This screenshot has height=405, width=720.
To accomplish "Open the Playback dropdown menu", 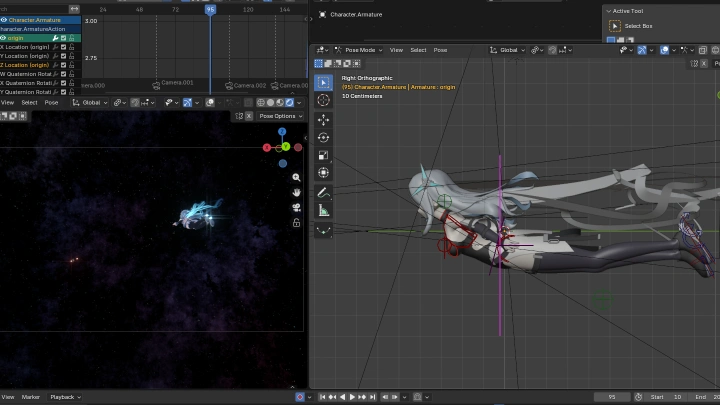I will (x=65, y=397).
